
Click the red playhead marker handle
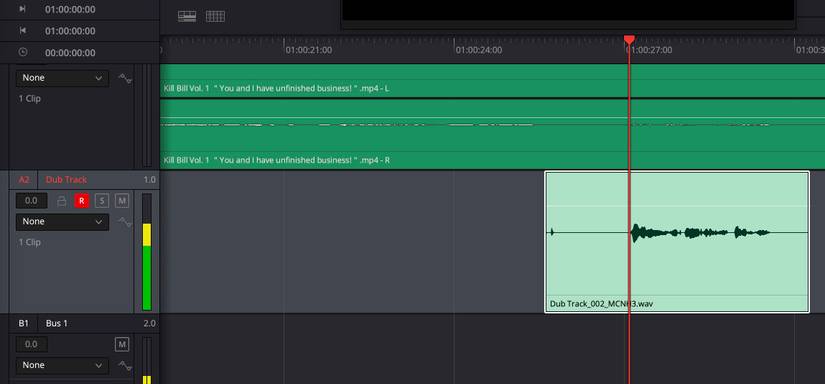tap(629, 39)
